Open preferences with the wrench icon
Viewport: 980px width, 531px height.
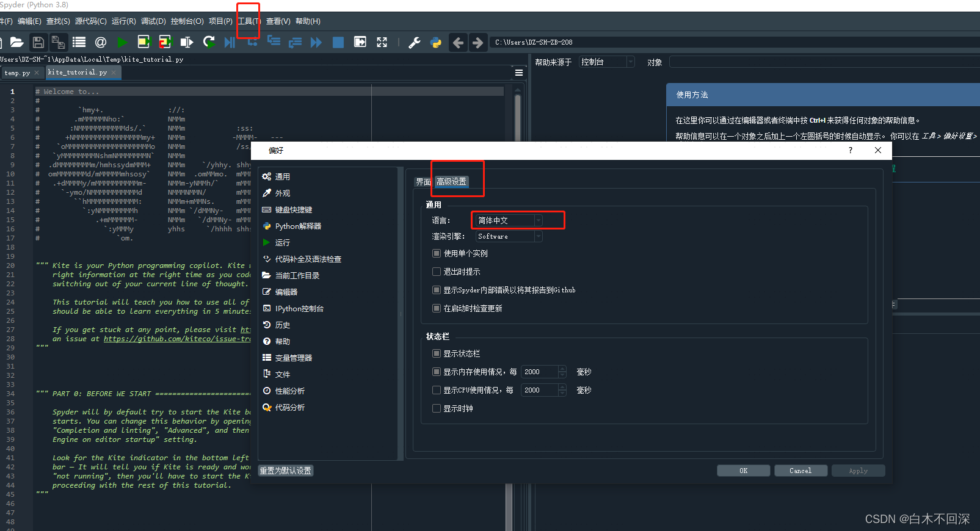(414, 42)
